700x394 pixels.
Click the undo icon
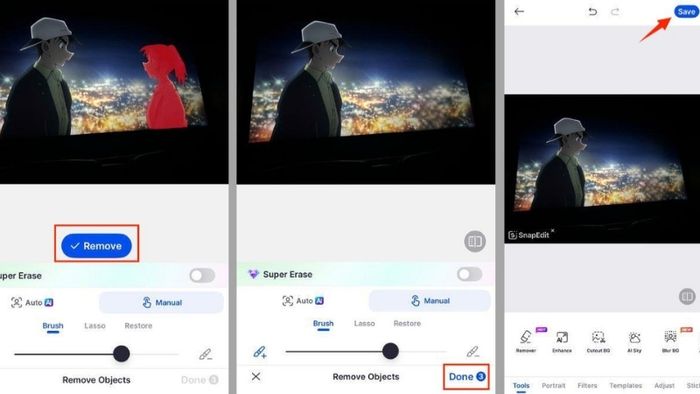[592, 12]
